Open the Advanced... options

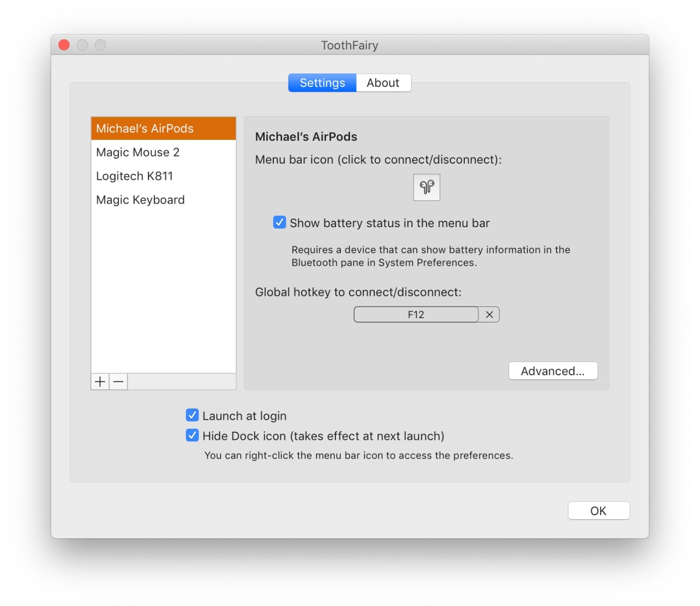(553, 371)
